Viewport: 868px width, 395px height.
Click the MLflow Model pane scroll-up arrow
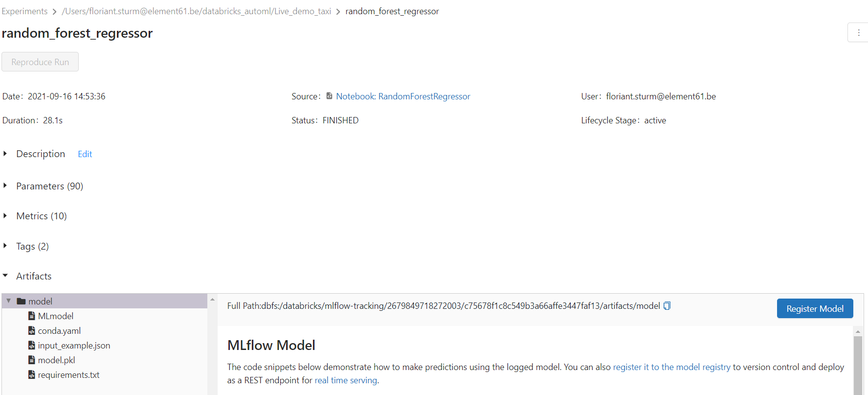point(858,331)
